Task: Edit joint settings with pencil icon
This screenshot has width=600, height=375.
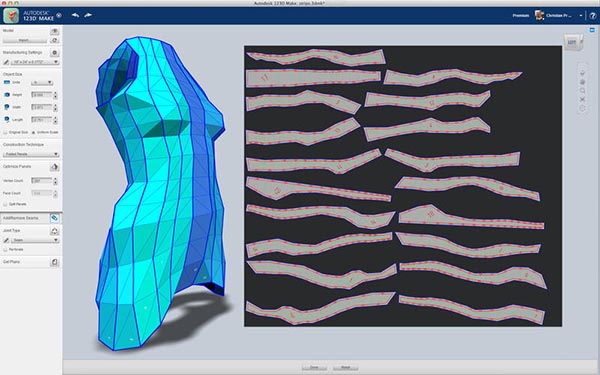Action: [x=6, y=240]
